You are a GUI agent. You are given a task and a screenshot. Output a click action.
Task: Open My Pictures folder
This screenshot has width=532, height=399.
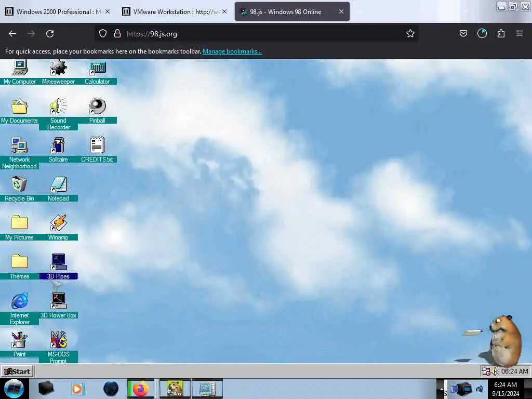(x=19, y=228)
